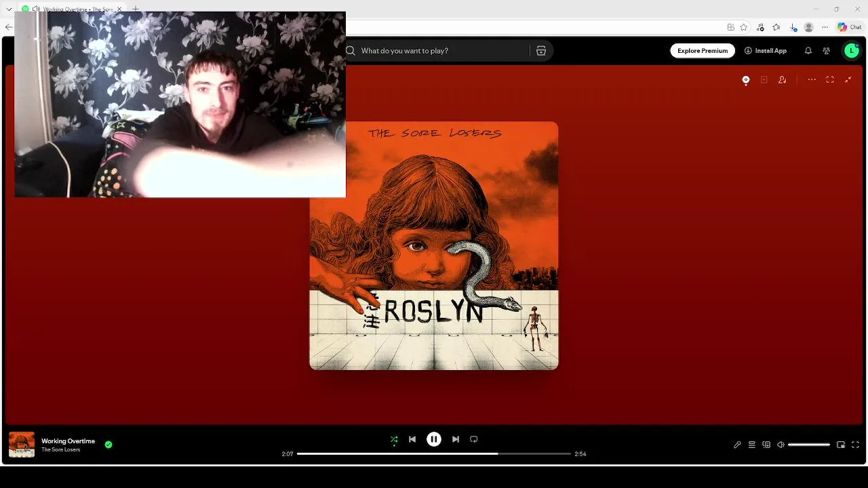Open a new browser tab

136,9
